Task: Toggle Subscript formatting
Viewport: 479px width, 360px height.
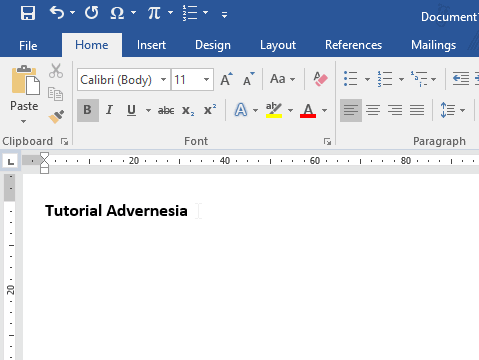Action: 188,110
